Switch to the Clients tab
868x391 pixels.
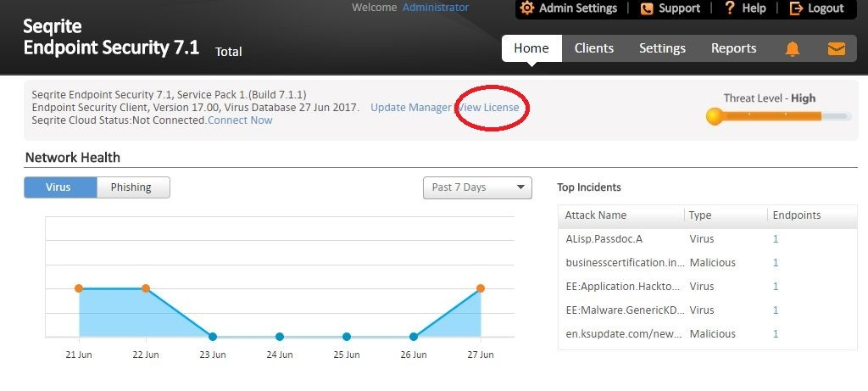594,48
